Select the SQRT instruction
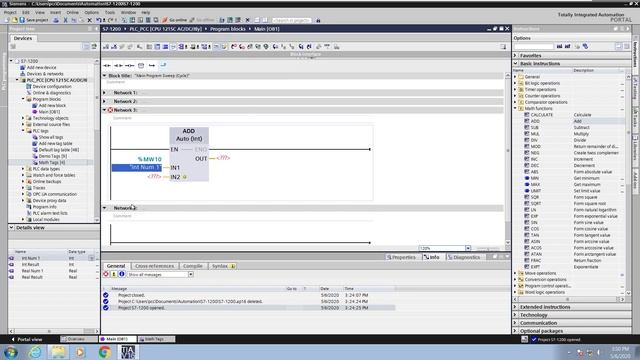 (536, 204)
